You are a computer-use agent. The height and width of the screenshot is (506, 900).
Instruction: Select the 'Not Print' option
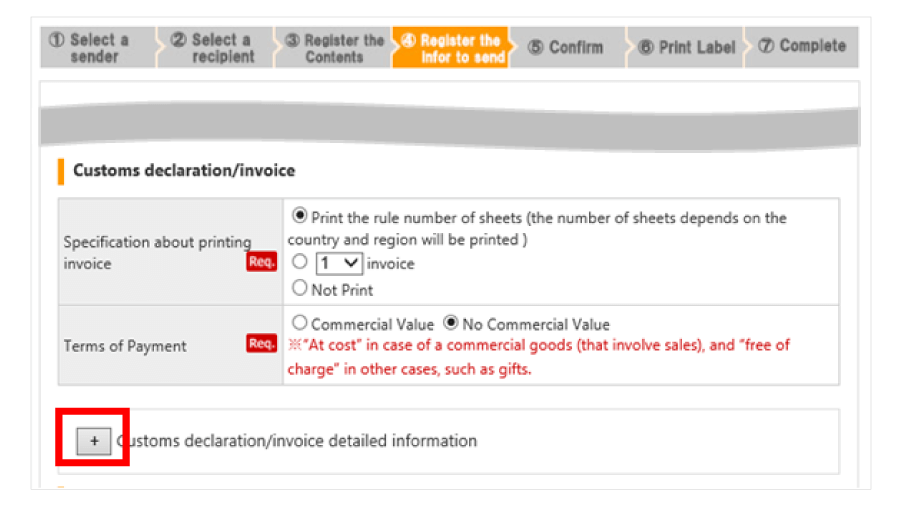(x=299, y=289)
